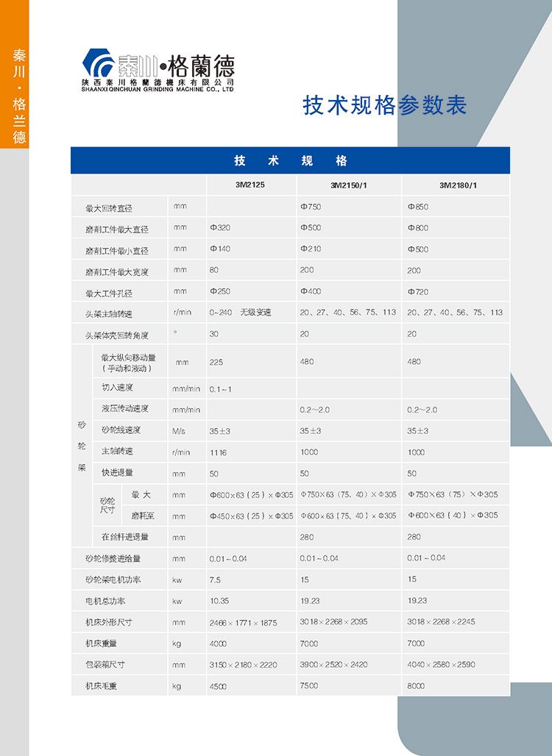The image size is (552, 756).
Task: Click the row label 磨削工件最大宽度
Action: click(x=117, y=272)
